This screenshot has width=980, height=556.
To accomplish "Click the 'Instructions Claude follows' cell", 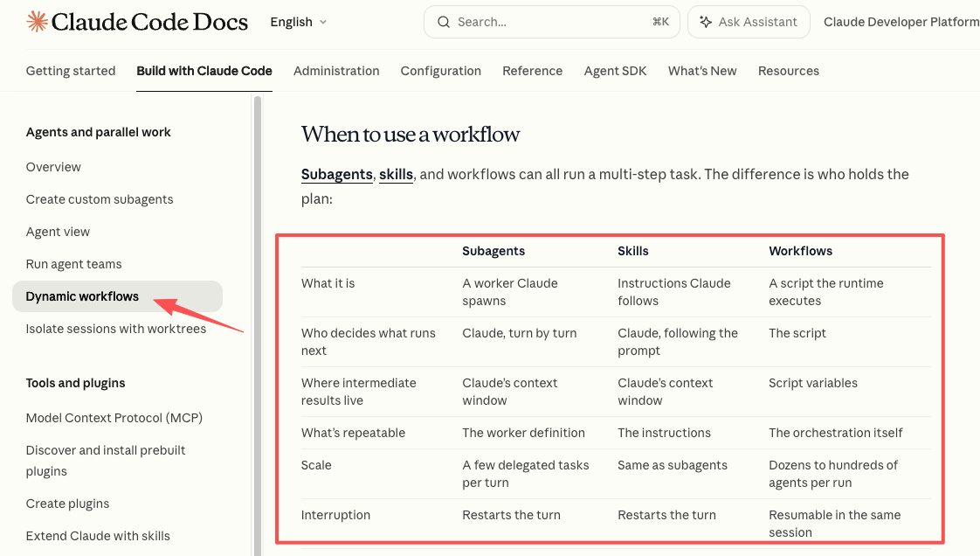I will click(x=673, y=292).
